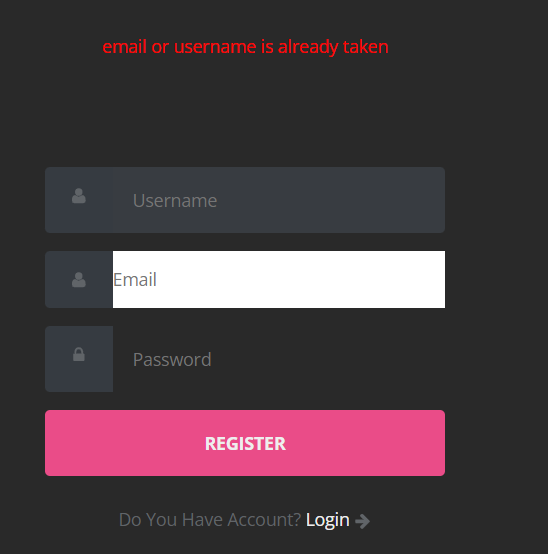Select the red 'already taken' error message
Viewport: 548px width, 554px height.
[x=245, y=47]
